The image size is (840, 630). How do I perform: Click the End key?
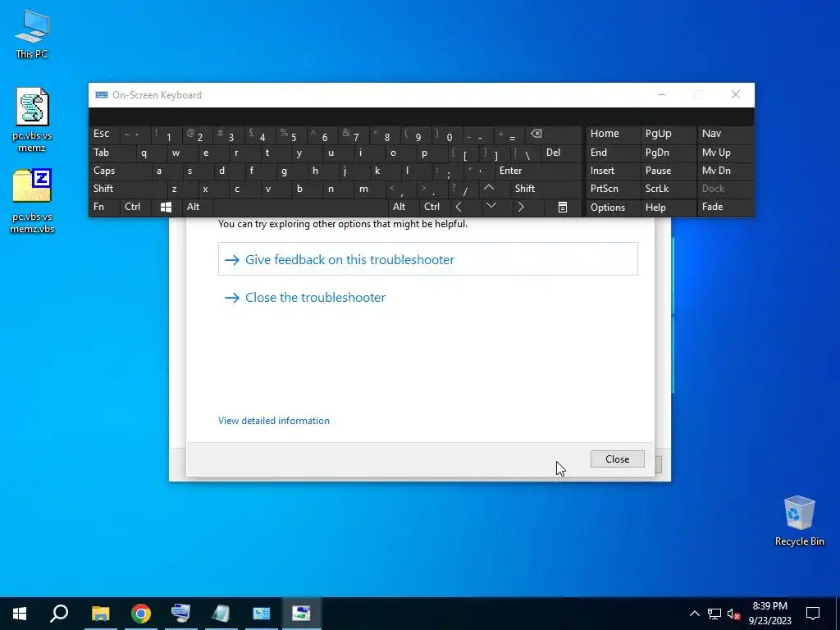612,153
